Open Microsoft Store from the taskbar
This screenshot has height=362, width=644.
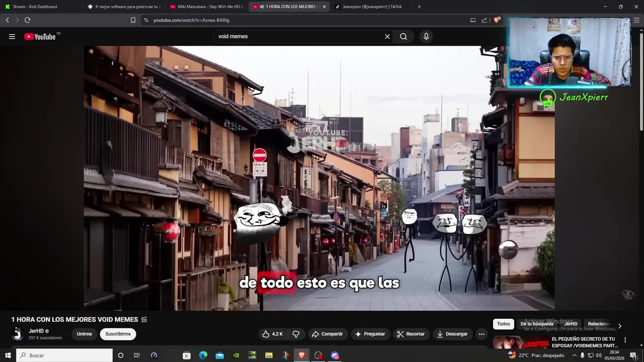tap(187, 355)
